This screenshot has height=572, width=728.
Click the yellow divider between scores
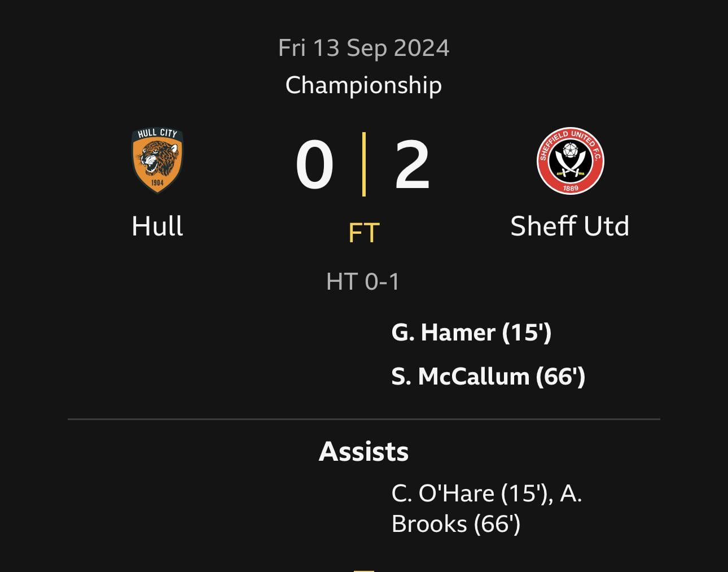pos(364,164)
